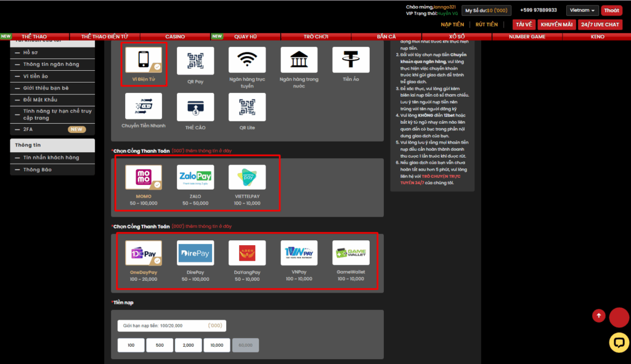Click TRÒ CHUYỆN TRỰC TUYẾN 24/7 link
The width and height of the screenshot is (631, 364).
(430, 179)
